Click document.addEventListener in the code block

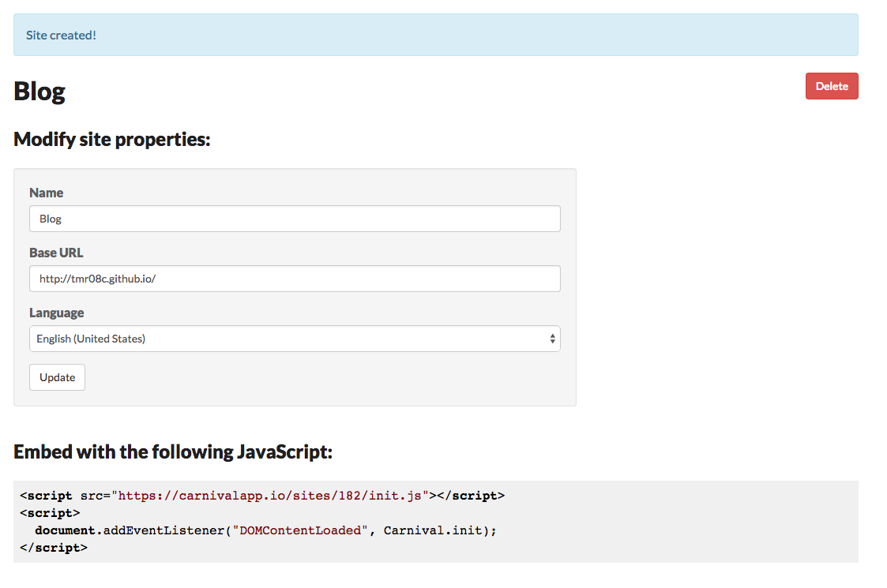pos(130,530)
